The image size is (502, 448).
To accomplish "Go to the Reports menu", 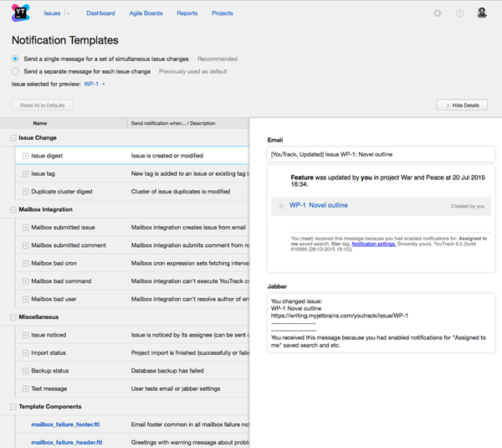I will pos(187,13).
